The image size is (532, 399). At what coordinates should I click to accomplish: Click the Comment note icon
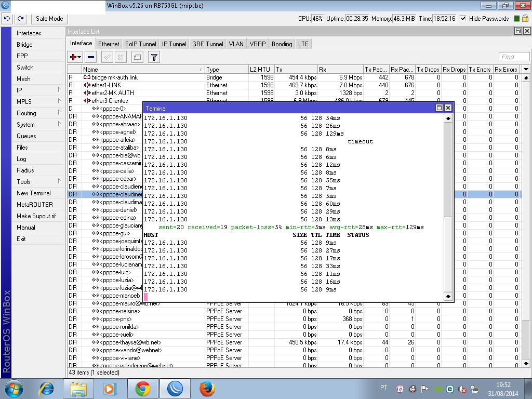pyautogui.click(x=137, y=57)
